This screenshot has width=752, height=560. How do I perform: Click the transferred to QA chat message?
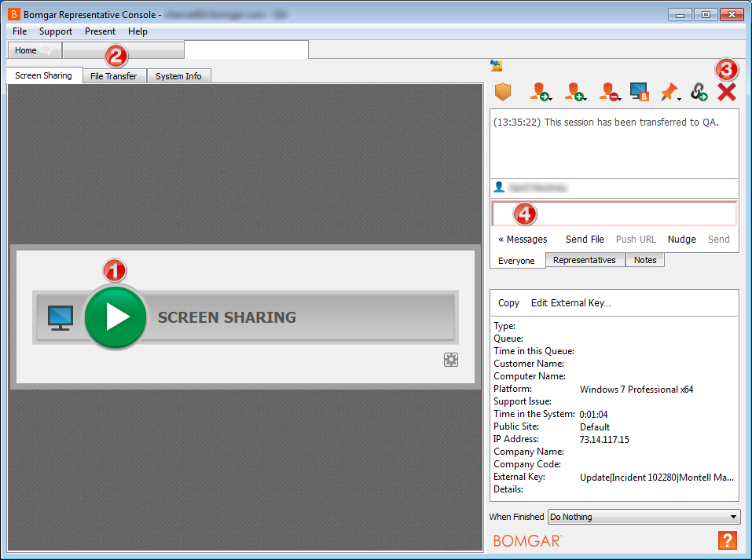[x=606, y=123]
